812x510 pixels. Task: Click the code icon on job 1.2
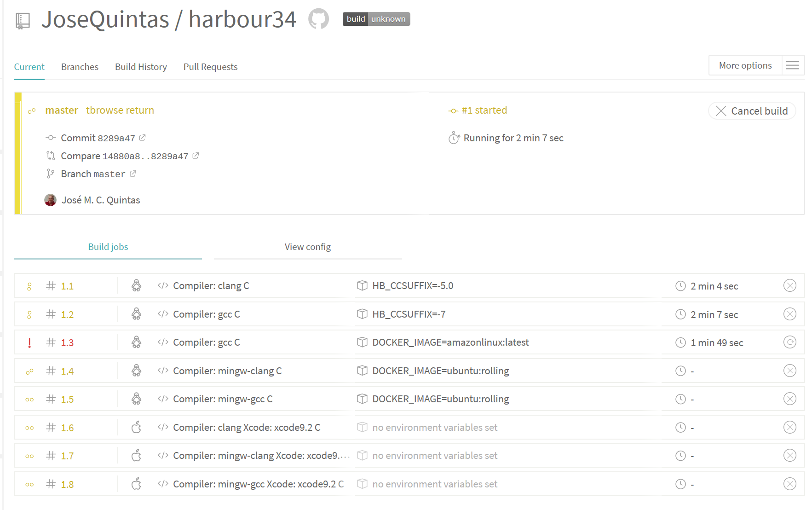pyautogui.click(x=163, y=314)
